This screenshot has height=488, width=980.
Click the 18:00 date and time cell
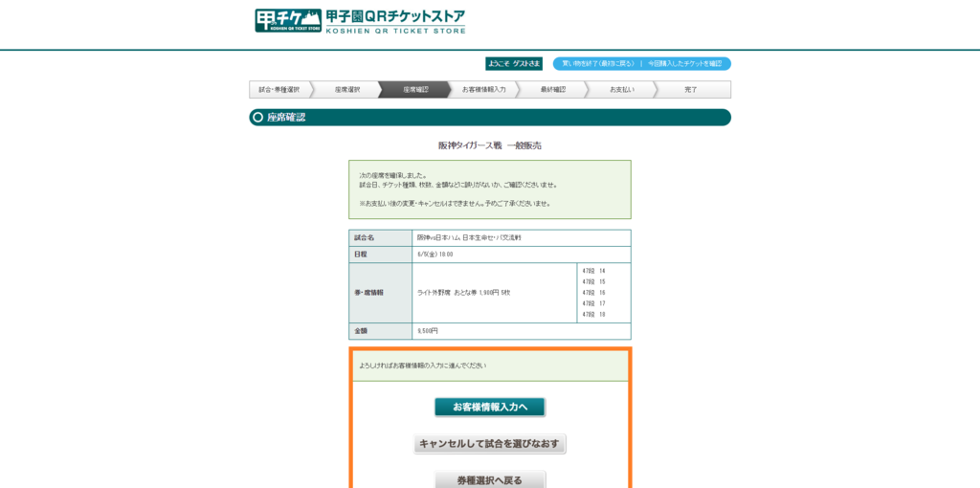point(522,255)
